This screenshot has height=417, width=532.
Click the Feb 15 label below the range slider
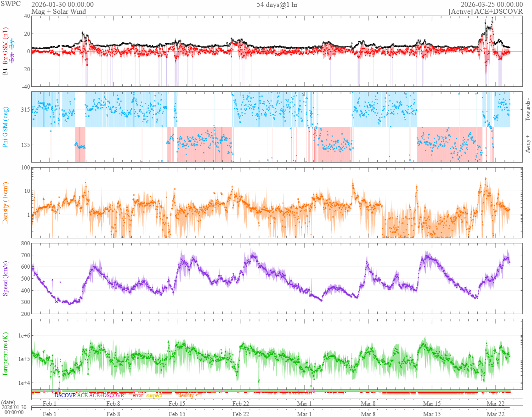click(177, 414)
